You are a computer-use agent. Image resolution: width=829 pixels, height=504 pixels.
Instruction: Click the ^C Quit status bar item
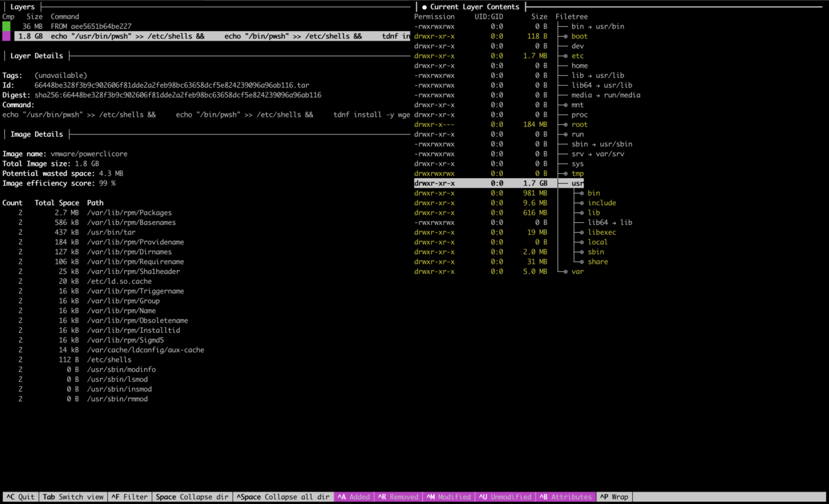click(20, 497)
